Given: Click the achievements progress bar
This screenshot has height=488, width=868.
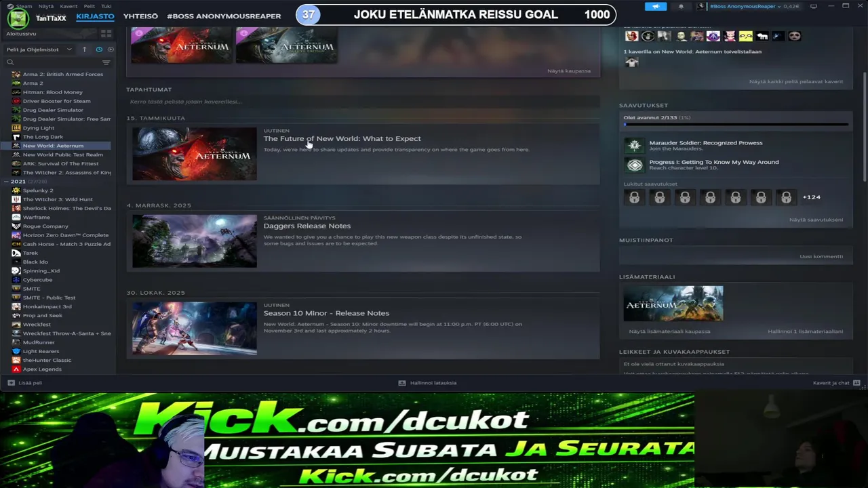Looking at the screenshot, I should tap(736, 125).
